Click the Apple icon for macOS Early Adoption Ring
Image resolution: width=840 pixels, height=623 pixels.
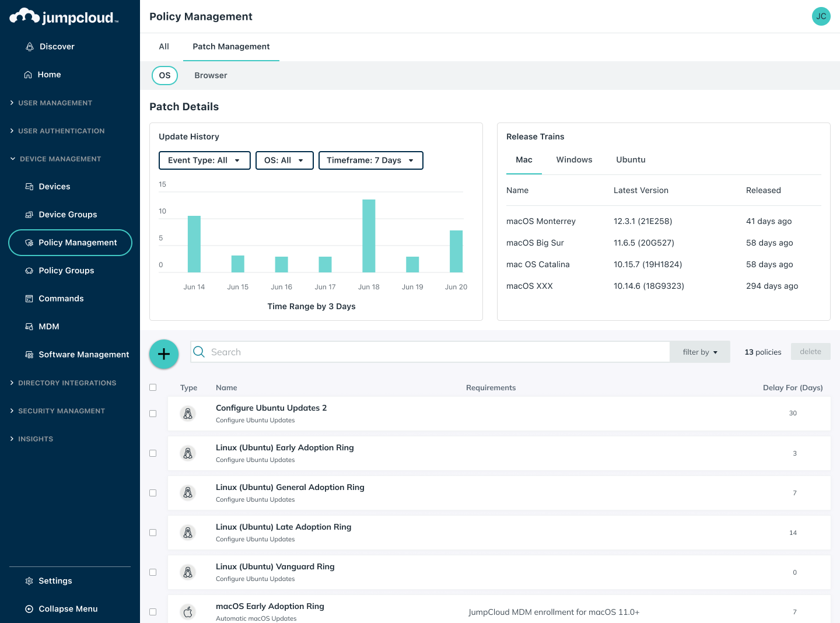pyautogui.click(x=188, y=612)
